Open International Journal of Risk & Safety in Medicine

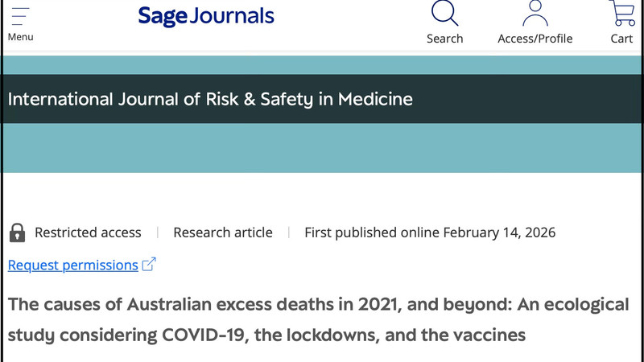pyautogui.click(x=210, y=100)
